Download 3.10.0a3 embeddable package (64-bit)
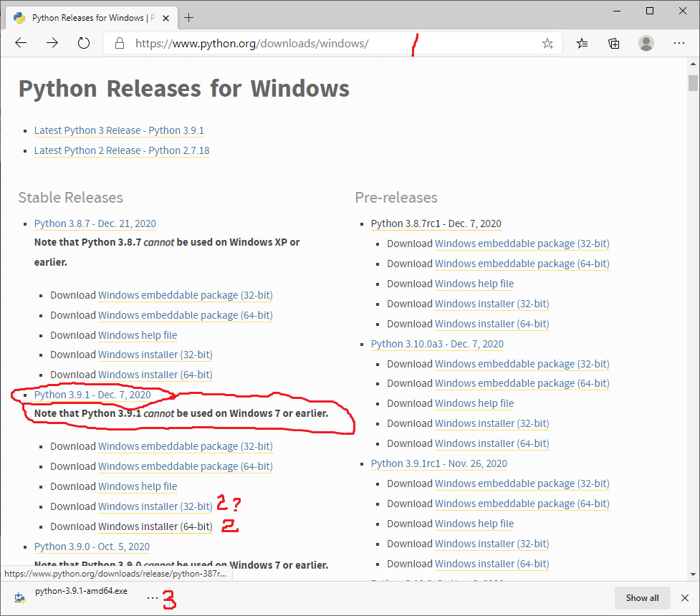700x616 pixels. (522, 383)
